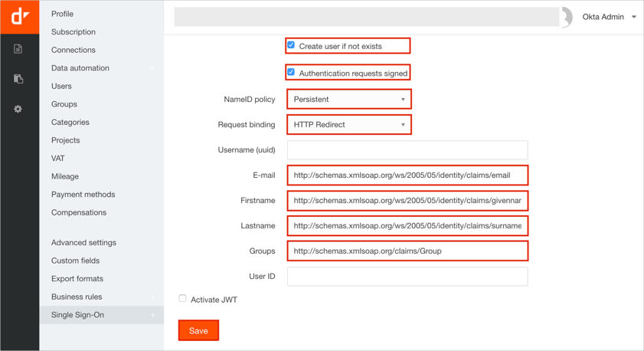
Task: Click the orange Declaree logo icon
Action: (x=19, y=16)
